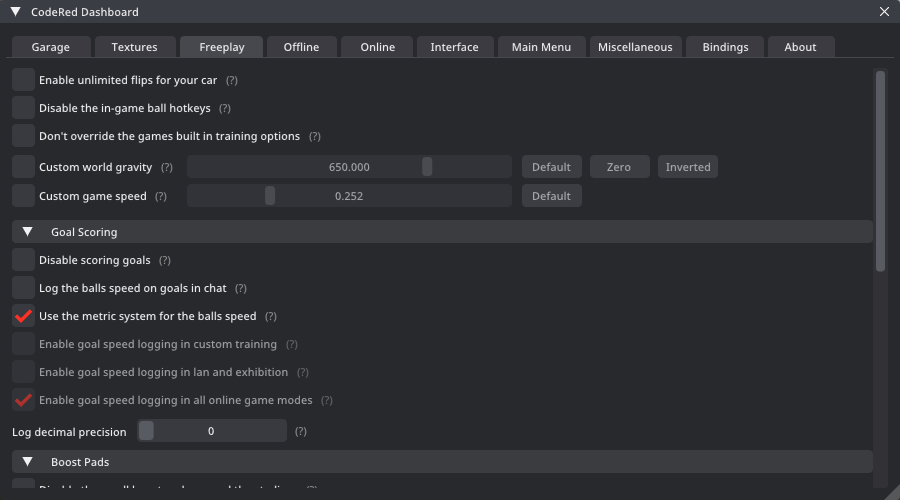
Task: Click the Custom game speed slider
Action: 349,196
